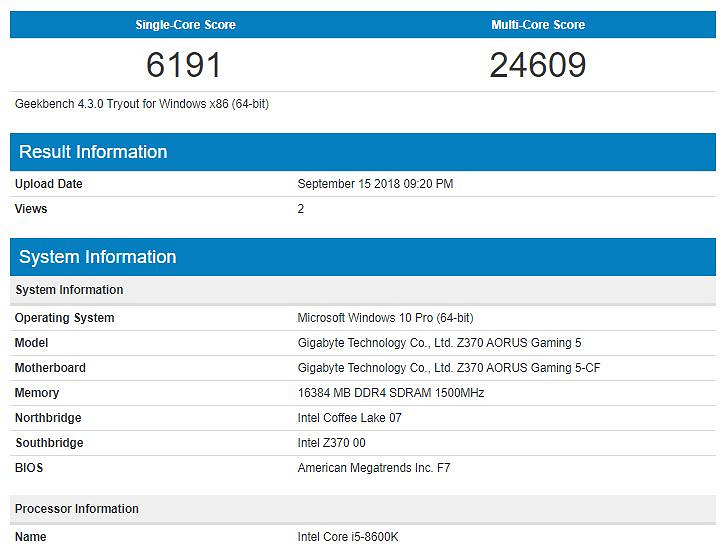The width and height of the screenshot is (723, 547).
Task: Select American Megatrends Inc. F7 value
Action: 374,468
